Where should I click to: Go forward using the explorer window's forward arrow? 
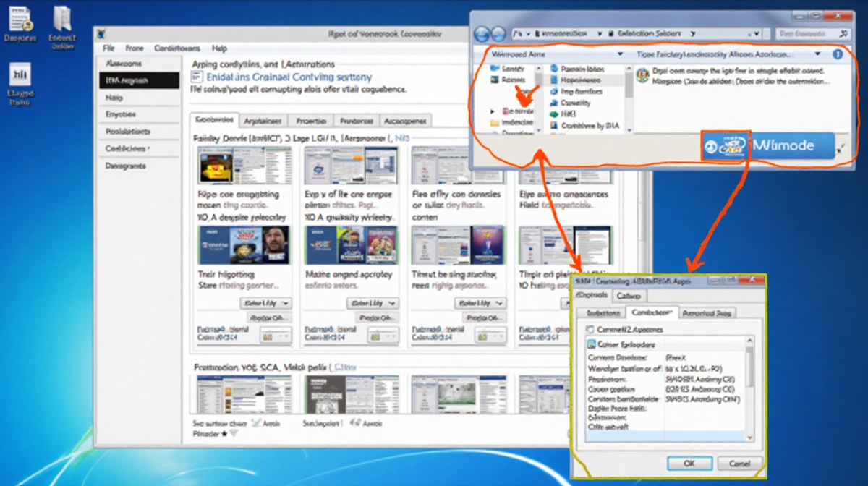pyautogui.click(x=499, y=33)
